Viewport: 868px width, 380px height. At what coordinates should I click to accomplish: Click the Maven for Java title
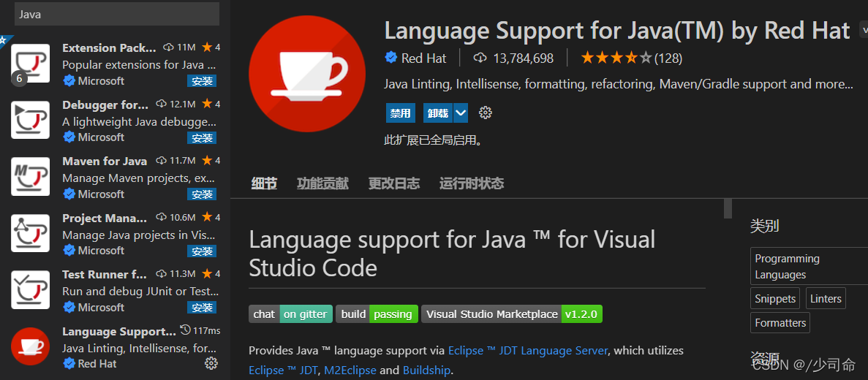(x=105, y=161)
